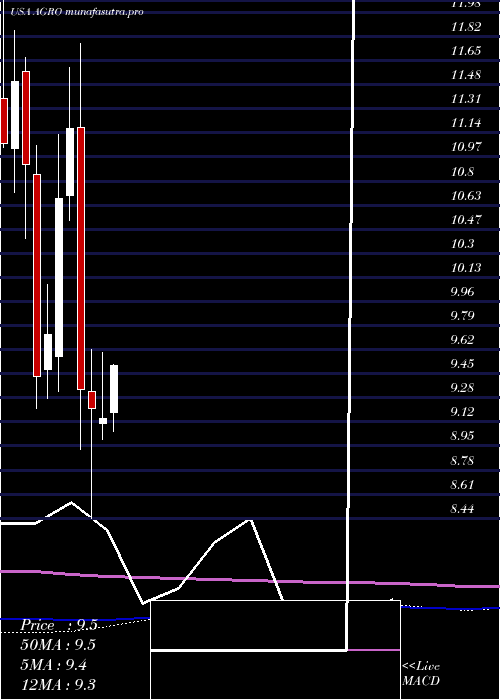Click the 'Price : 9.5' readout

(58, 625)
